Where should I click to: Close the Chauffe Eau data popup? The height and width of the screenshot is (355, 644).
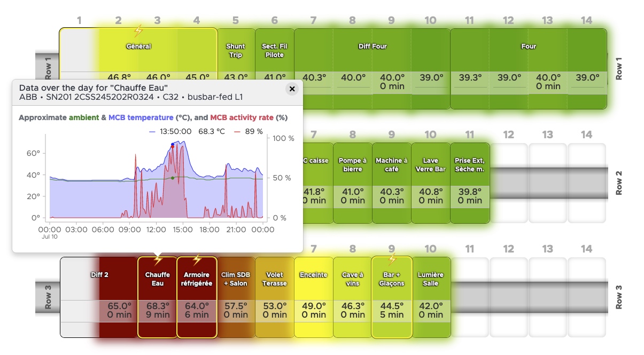tap(292, 89)
